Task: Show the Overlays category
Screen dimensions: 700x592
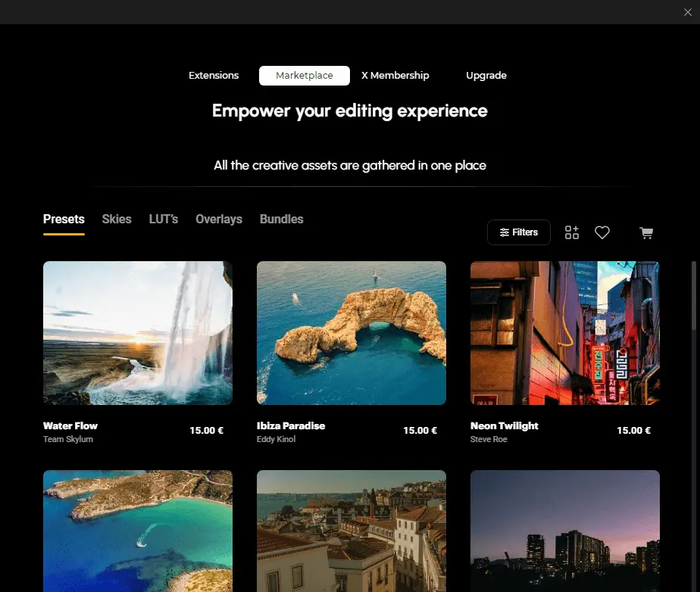Action: click(x=219, y=220)
